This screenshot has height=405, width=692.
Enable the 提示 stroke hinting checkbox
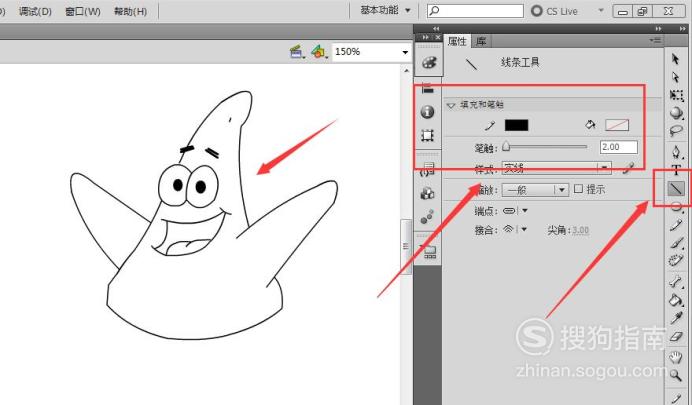pos(578,189)
